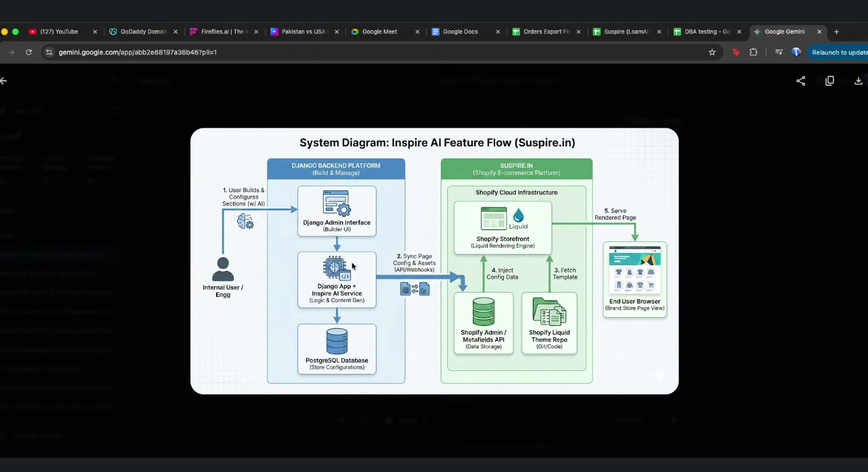The width and height of the screenshot is (868, 472).
Task: Switch to the GoDaddy Domain tab
Action: (x=143, y=31)
